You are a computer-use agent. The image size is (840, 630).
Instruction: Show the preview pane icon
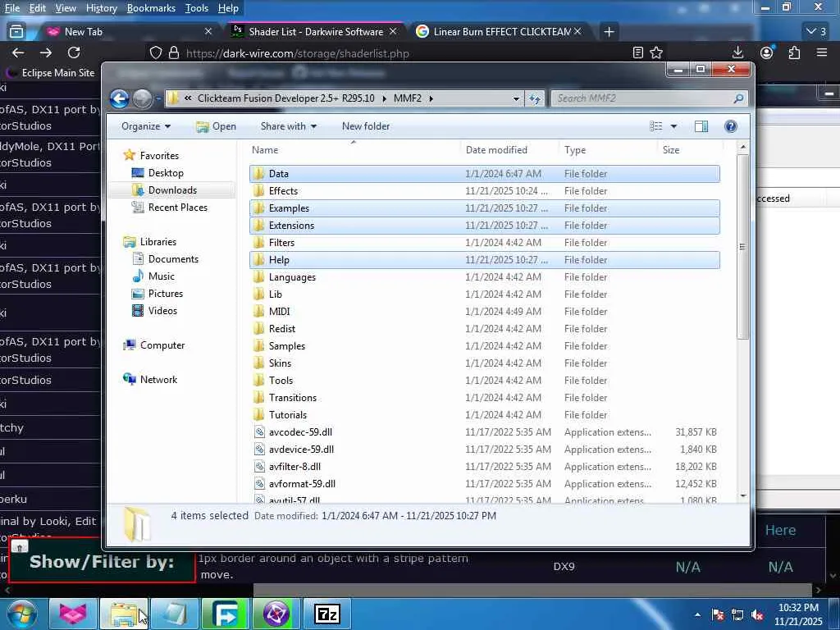(x=701, y=126)
